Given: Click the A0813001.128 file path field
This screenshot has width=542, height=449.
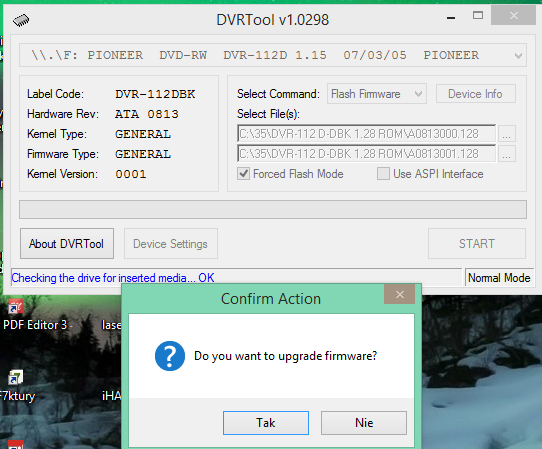Looking at the screenshot, I should tap(366, 154).
